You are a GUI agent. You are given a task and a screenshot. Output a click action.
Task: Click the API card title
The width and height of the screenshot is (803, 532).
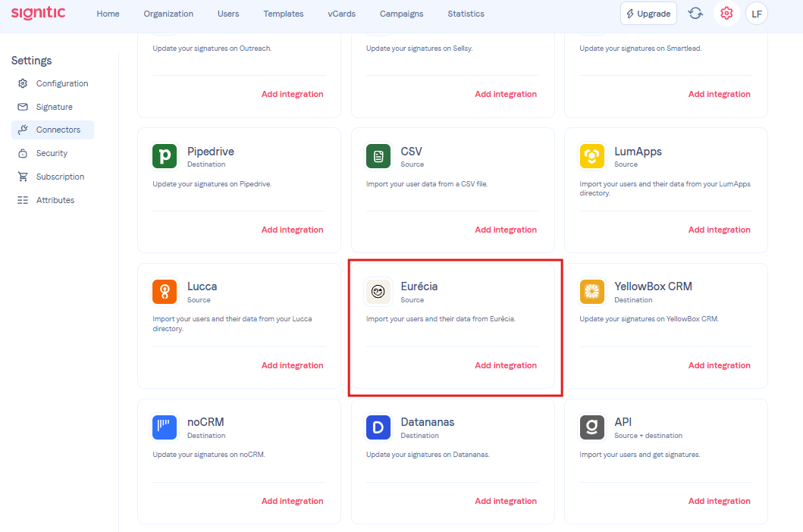623,422
